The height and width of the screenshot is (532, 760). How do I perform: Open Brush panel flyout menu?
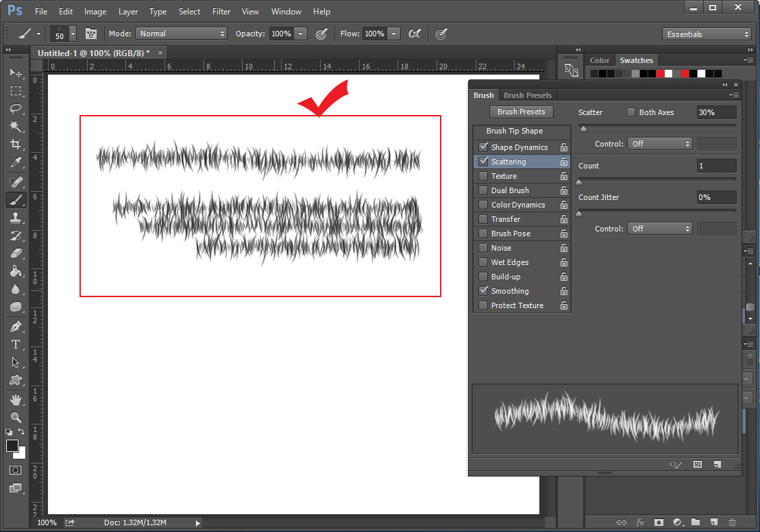(734, 95)
